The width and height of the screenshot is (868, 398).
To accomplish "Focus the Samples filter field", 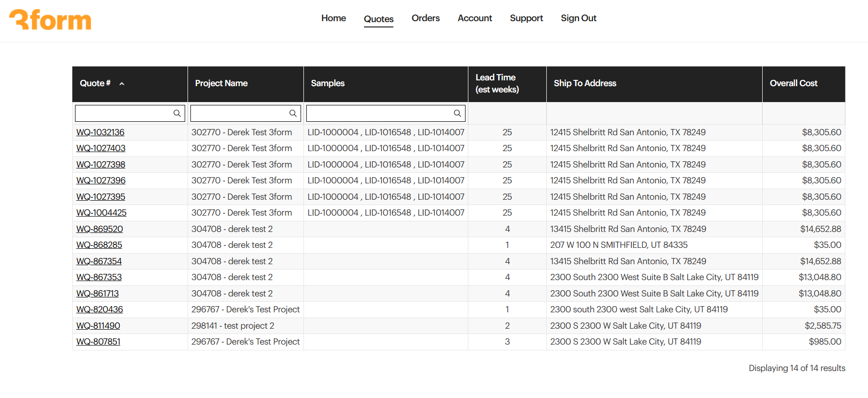I will pyautogui.click(x=379, y=113).
